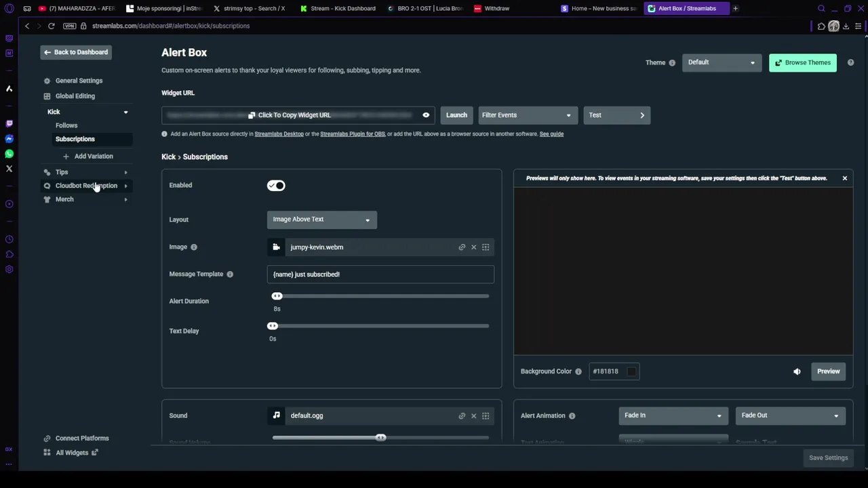Open General Settings in the sidebar
This screenshot has height=488, width=868.
point(79,81)
